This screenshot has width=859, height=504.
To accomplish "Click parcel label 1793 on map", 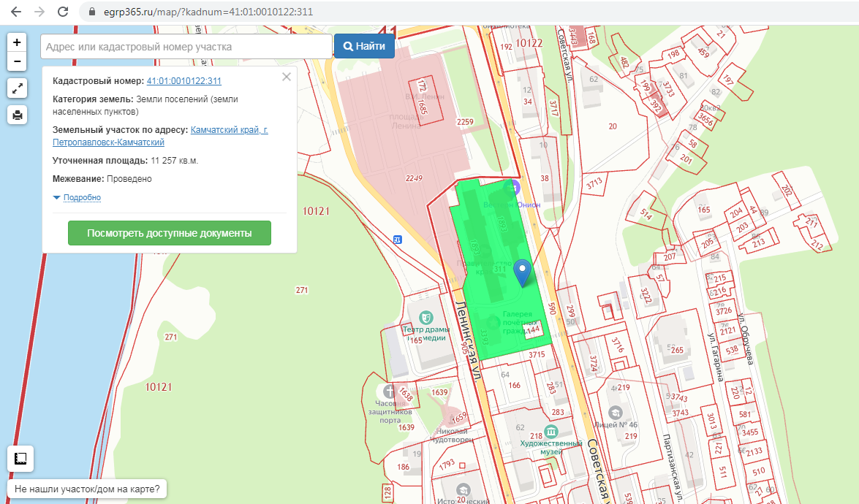I will [x=447, y=464].
